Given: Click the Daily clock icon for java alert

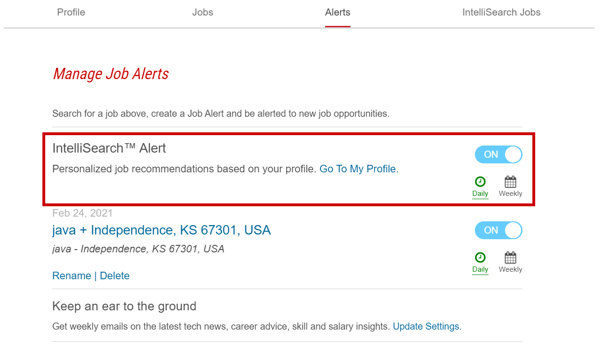Looking at the screenshot, I should tap(480, 258).
